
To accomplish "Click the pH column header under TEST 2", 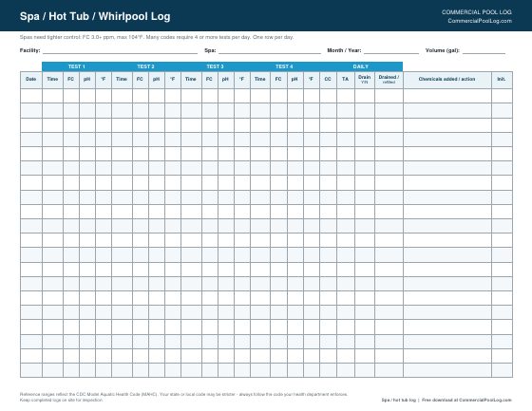I will click(157, 80).
